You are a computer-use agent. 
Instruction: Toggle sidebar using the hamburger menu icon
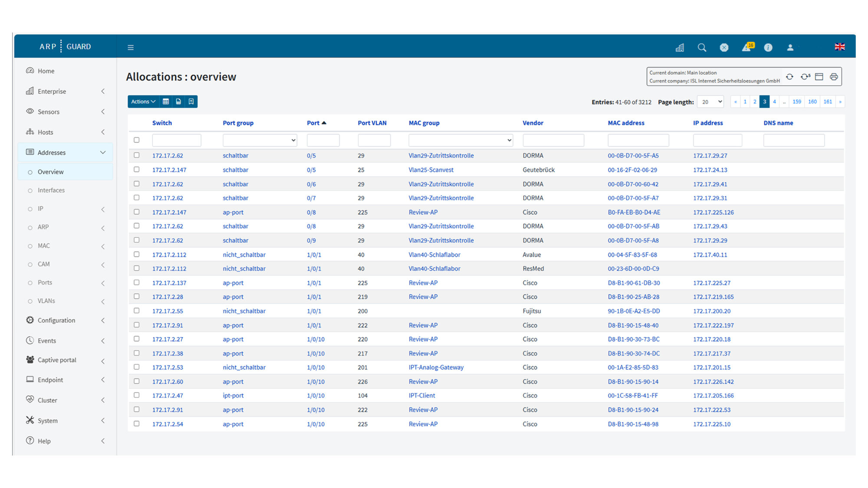pos(131,47)
